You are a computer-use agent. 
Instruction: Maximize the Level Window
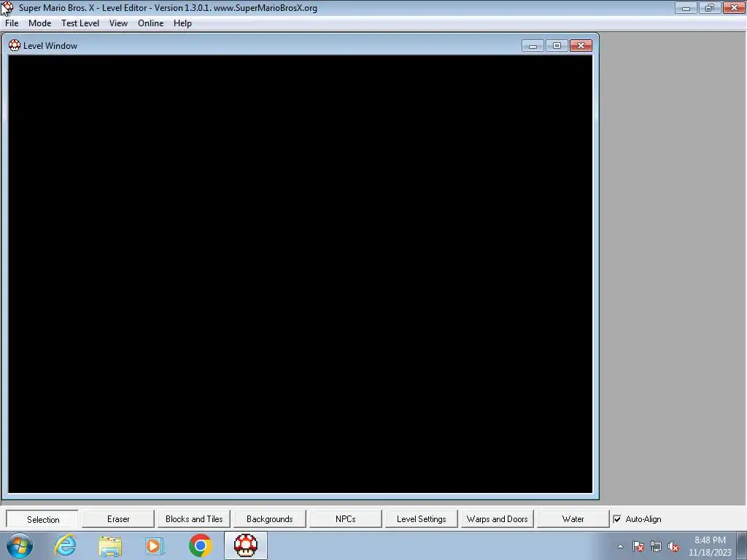pyautogui.click(x=557, y=46)
